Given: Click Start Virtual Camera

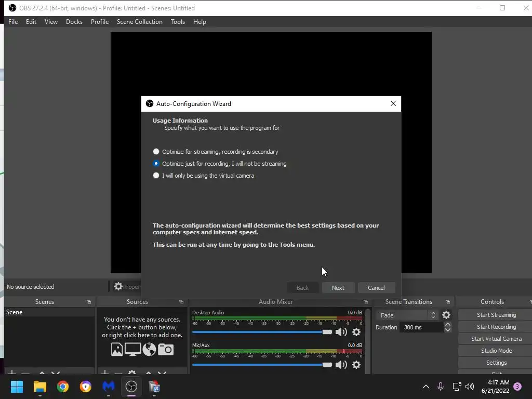Looking at the screenshot, I should [x=496, y=339].
